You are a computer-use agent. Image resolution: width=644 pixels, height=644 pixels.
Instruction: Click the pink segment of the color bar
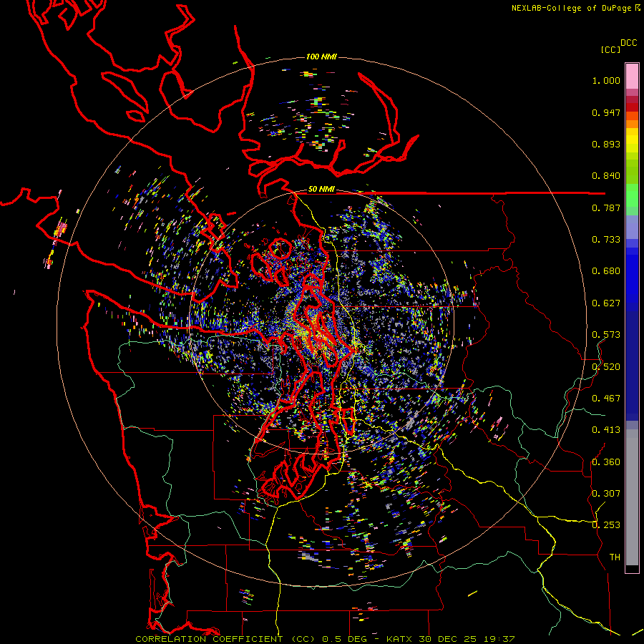pos(632,76)
